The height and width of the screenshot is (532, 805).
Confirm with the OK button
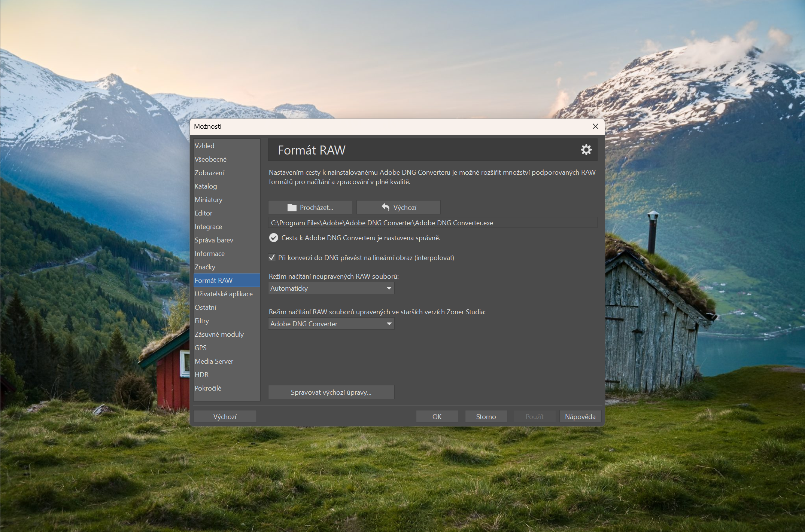437,416
